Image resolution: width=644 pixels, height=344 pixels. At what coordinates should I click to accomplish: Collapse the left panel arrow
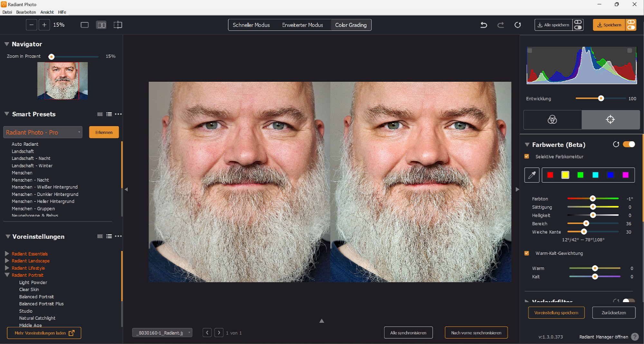126,190
